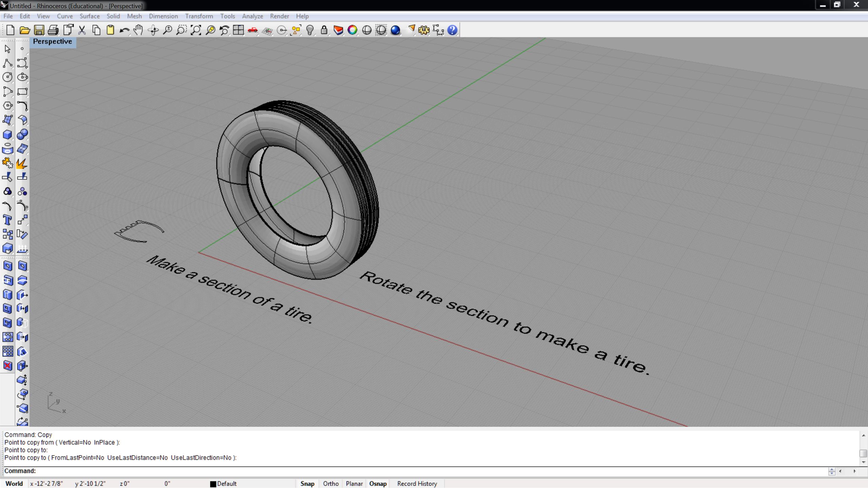This screenshot has height=488, width=868.
Task: Select the Rotate View tool
Action: click(x=153, y=30)
